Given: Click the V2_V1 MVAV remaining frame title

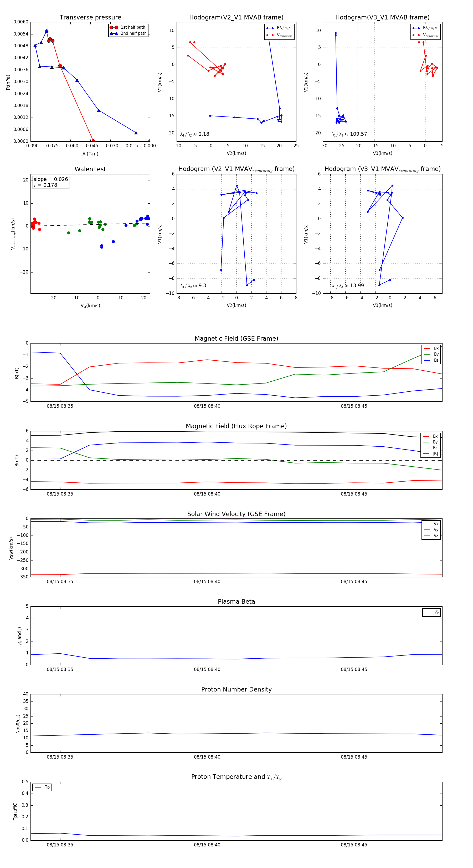Looking at the screenshot, I should [236, 169].
